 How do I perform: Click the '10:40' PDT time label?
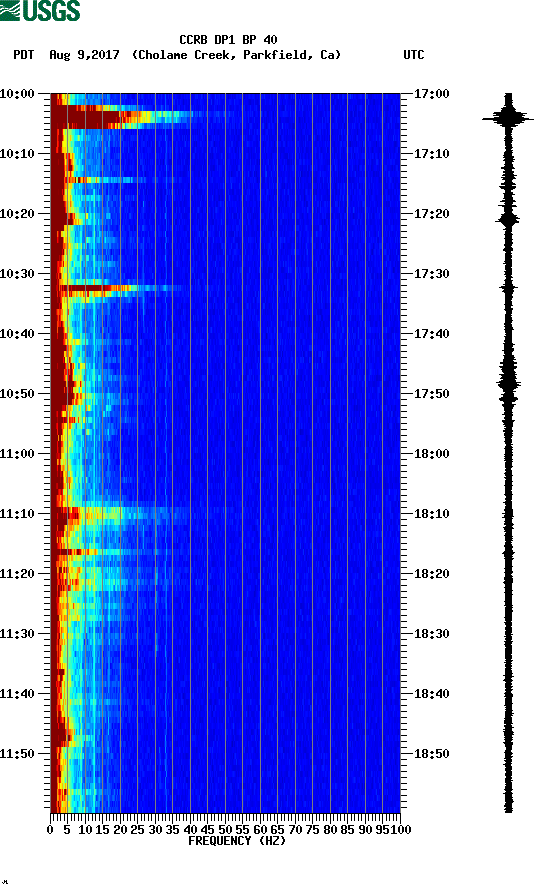17,333
